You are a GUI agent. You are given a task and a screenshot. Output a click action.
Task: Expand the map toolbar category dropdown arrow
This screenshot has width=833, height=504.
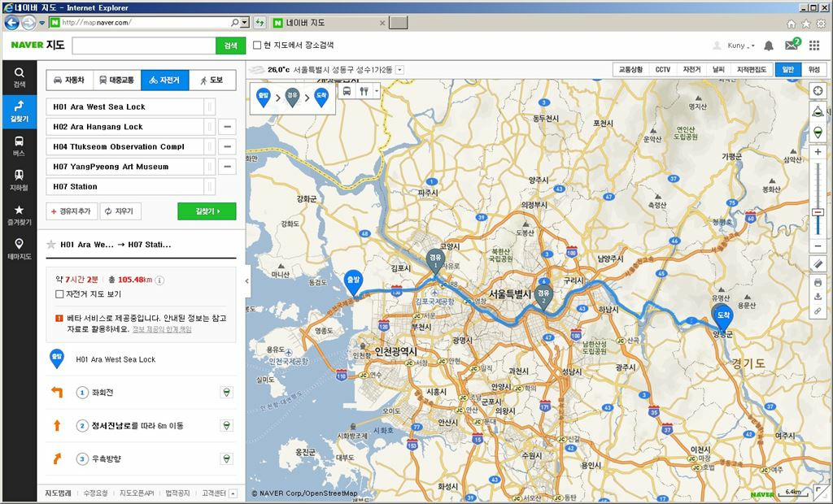pyautogui.click(x=376, y=91)
